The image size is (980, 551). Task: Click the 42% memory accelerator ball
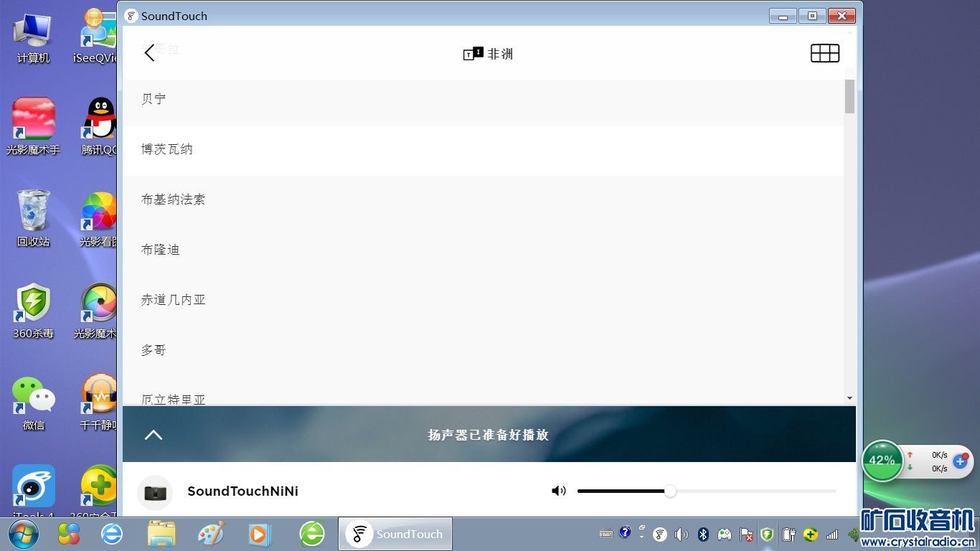click(x=882, y=461)
